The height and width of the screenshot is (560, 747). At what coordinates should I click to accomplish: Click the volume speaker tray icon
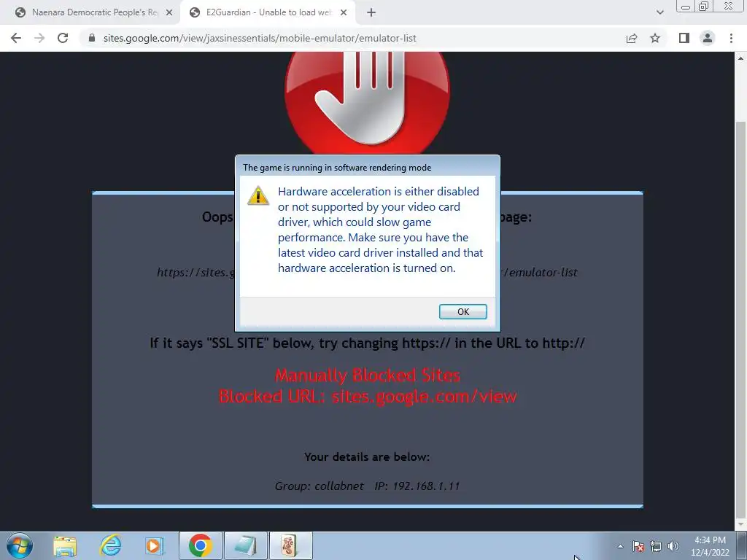click(x=673, y=546)
